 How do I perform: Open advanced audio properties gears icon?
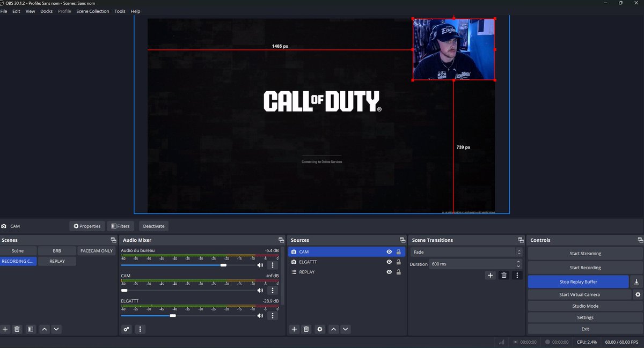(x=127, y=329)
